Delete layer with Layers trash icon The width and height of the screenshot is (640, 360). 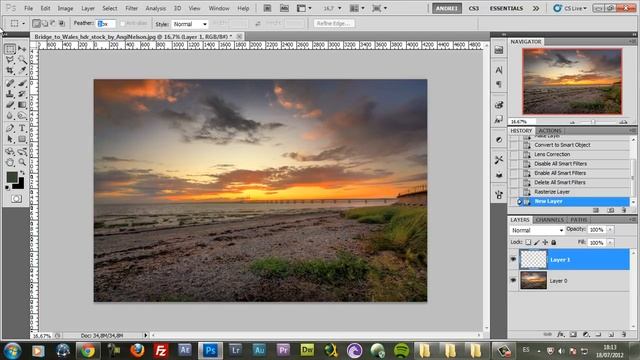[624, 334]
